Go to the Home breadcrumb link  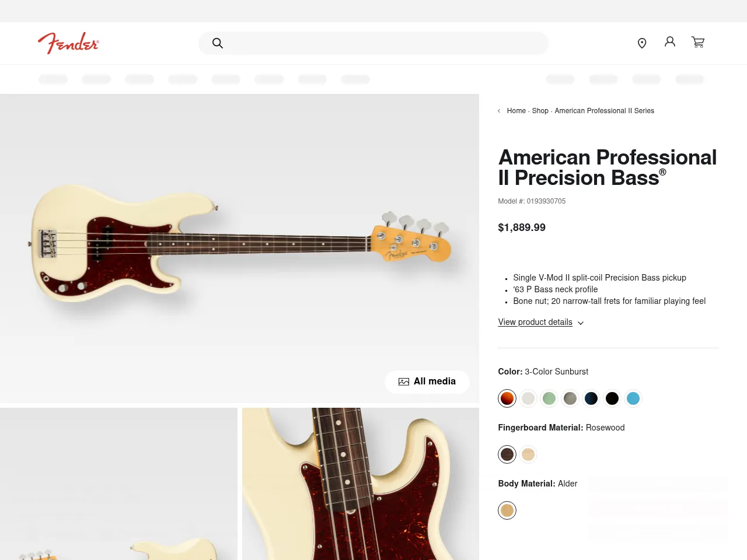point(516,111)
